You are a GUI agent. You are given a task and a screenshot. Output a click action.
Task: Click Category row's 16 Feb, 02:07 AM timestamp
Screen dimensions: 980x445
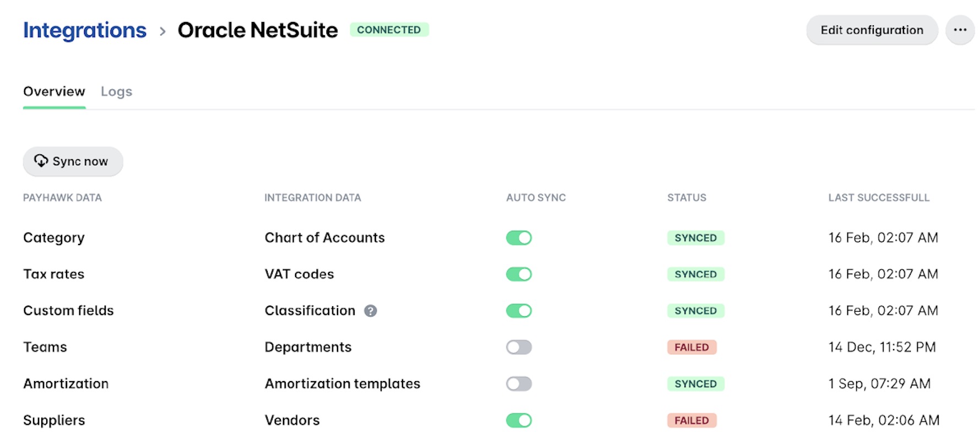883,238
